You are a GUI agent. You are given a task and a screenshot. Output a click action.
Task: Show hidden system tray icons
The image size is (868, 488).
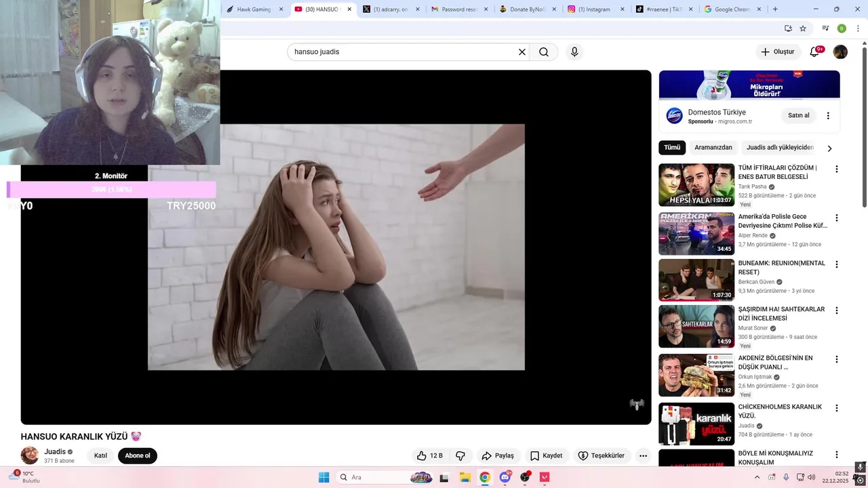coord(757,477)
